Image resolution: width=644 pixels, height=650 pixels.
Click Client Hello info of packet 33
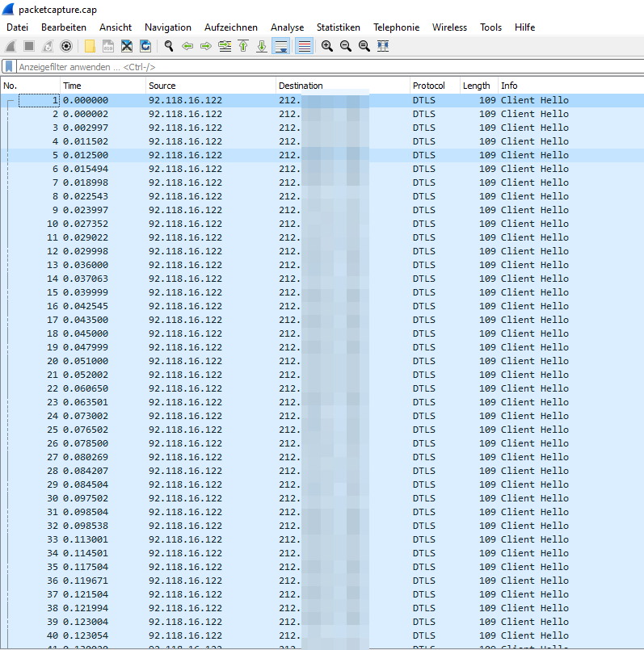click(x=534, y=539)
